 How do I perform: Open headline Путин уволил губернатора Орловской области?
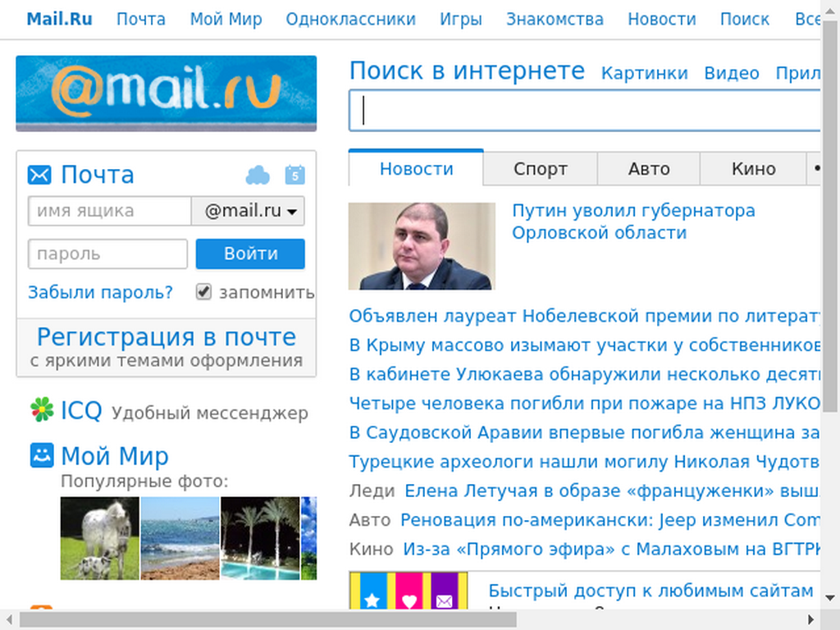pyautogui.click(x=633, y=221)
